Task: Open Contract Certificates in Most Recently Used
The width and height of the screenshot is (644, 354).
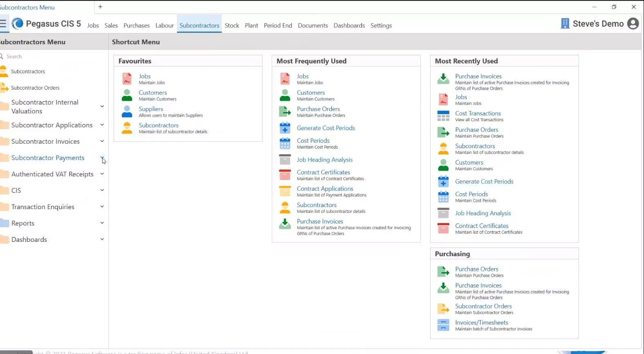Action: (482, 226)
